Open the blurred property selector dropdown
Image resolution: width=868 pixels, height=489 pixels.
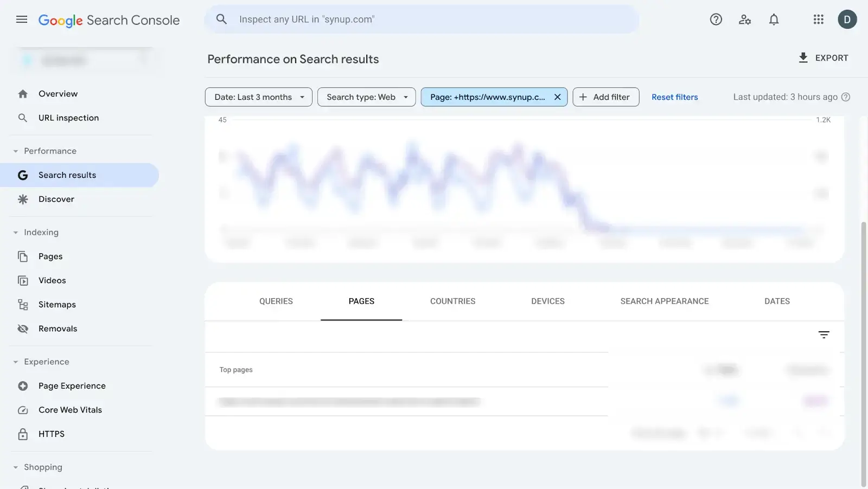tap(84, 60)
